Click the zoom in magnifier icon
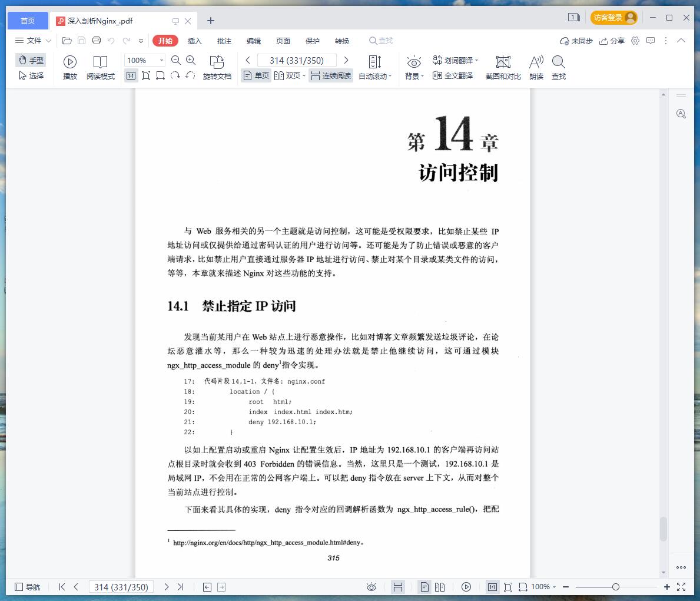This screenshot has height=601, width=700. 191,60
